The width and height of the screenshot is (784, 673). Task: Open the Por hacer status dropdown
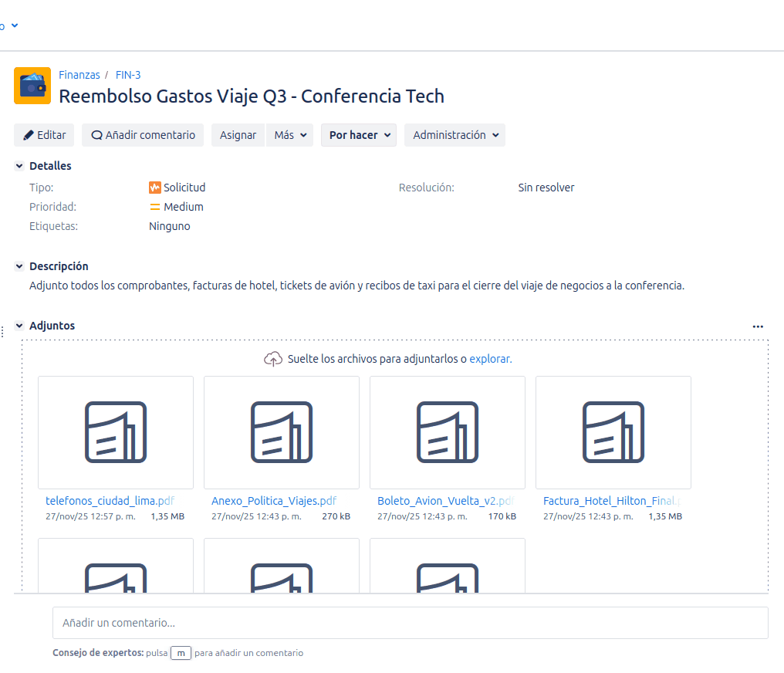358,135
